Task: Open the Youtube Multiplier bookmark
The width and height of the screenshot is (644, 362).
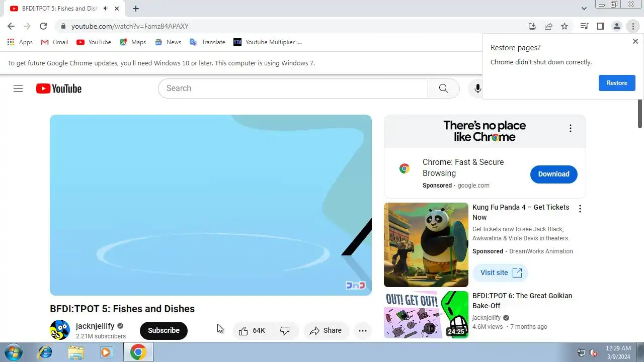Action: pyautogui.click(x=268, y=42)
